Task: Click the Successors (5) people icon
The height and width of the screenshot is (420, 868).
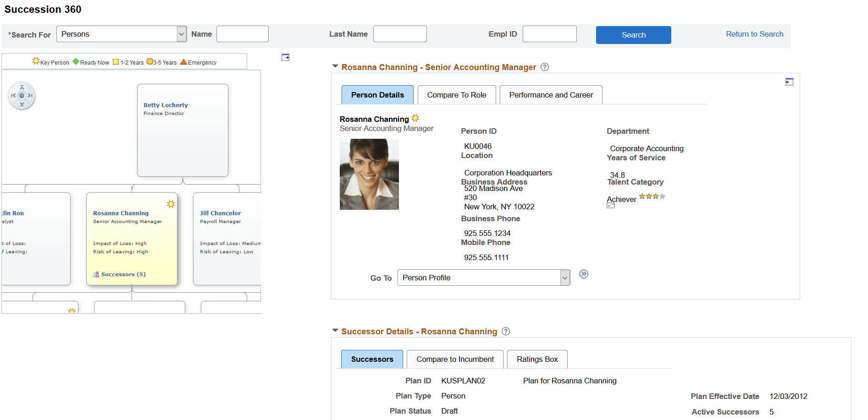Action: click(96, 274)
